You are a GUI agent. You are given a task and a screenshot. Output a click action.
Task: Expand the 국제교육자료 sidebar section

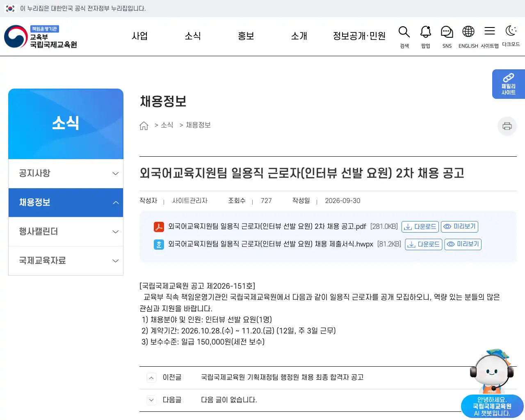(66, 261)
